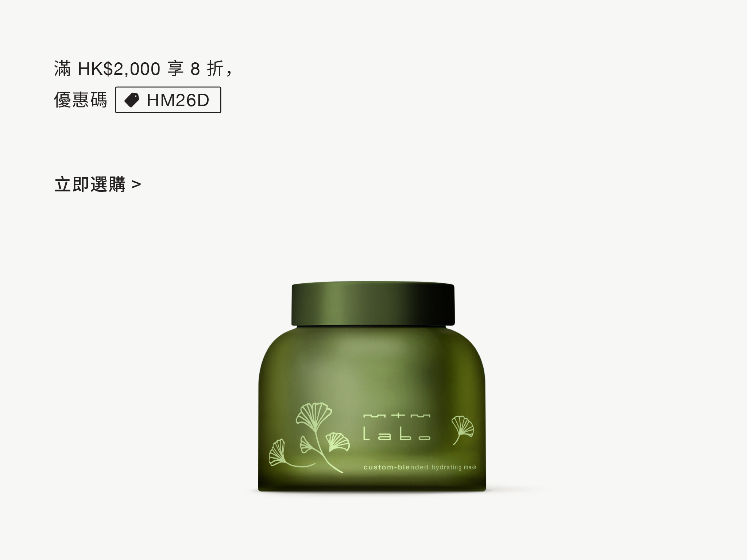747x560 pixels.
Task: Click the custom-blended hydrating mask label
Action: coord(420,467)
